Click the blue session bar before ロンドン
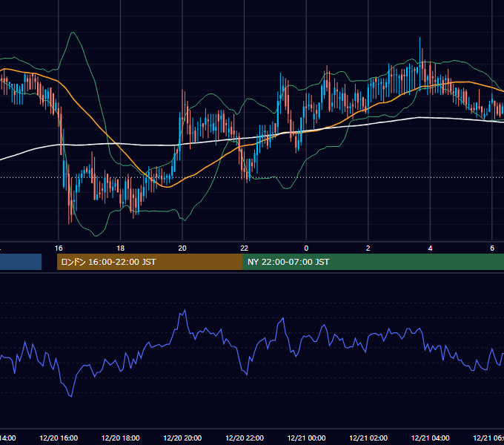This screenshot has width=504, height=445. click(x=21, y=262)
